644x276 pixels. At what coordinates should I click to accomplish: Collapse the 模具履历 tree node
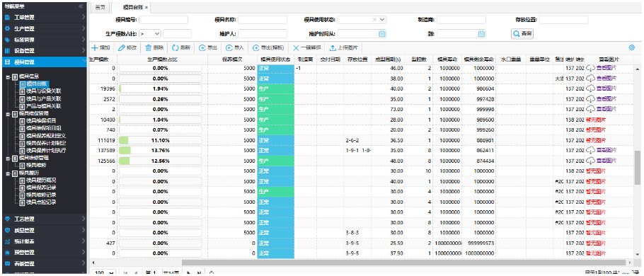(x=8, y=173)
